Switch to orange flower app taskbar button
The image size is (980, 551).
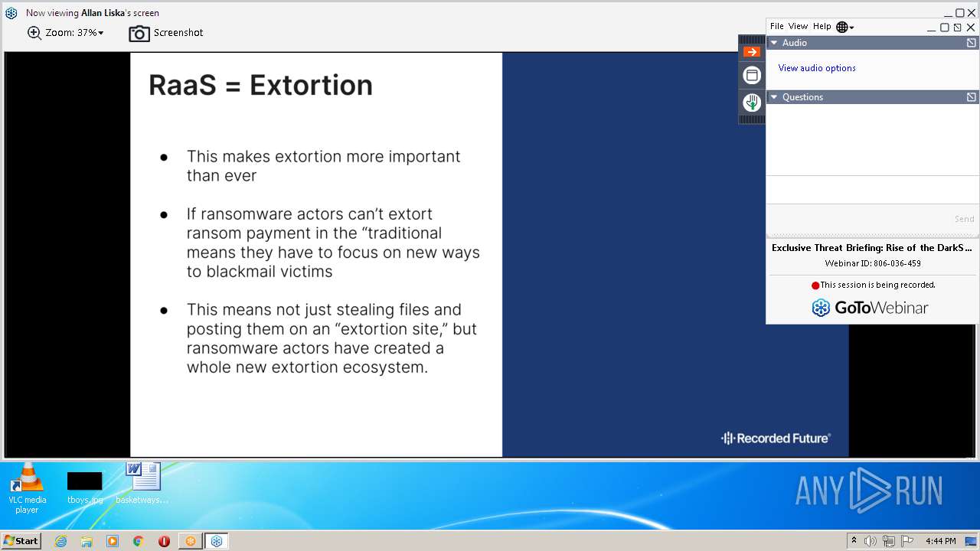click(x=191, y=541)
